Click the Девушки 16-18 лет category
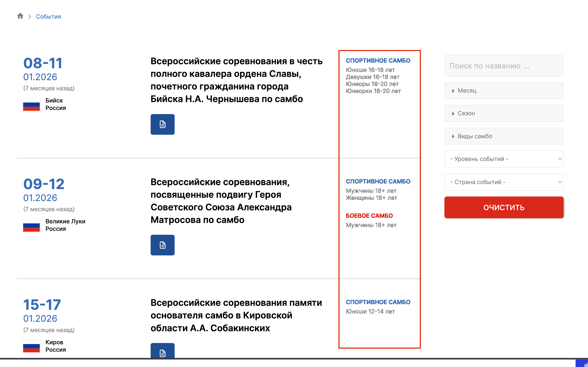This screenshot has height=367, width=588. (373, 77)
